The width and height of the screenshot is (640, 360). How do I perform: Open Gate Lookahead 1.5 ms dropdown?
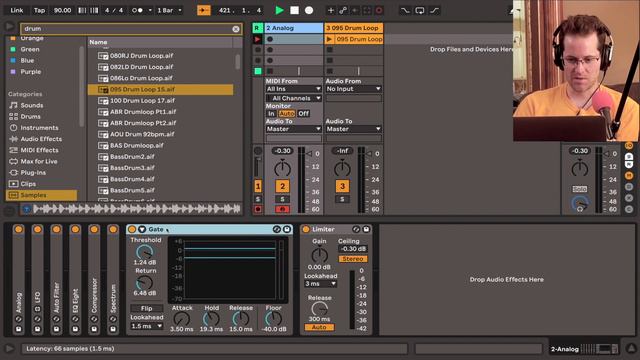pyautogui.click(x=147, y=326)
